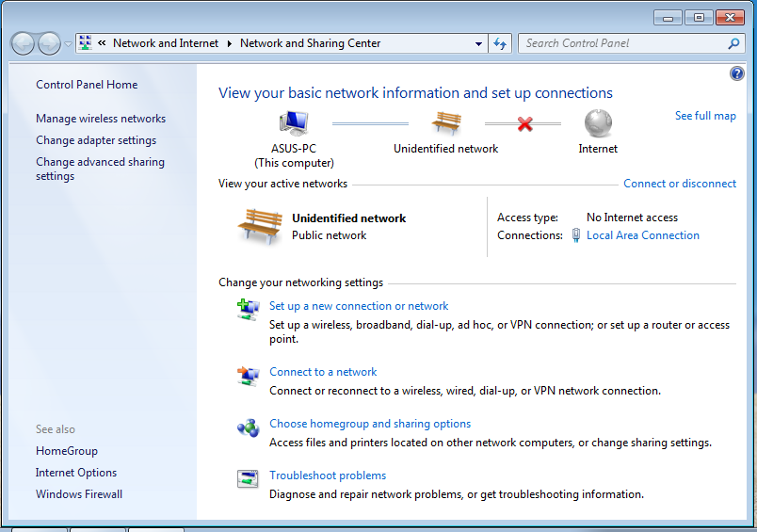Click Public network type link
The width and height of the screenshot is (757, 532).
(x=329, y=235)
